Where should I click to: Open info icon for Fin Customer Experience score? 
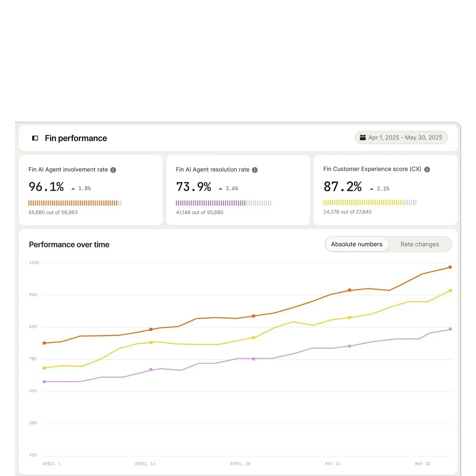coord(427,169)
